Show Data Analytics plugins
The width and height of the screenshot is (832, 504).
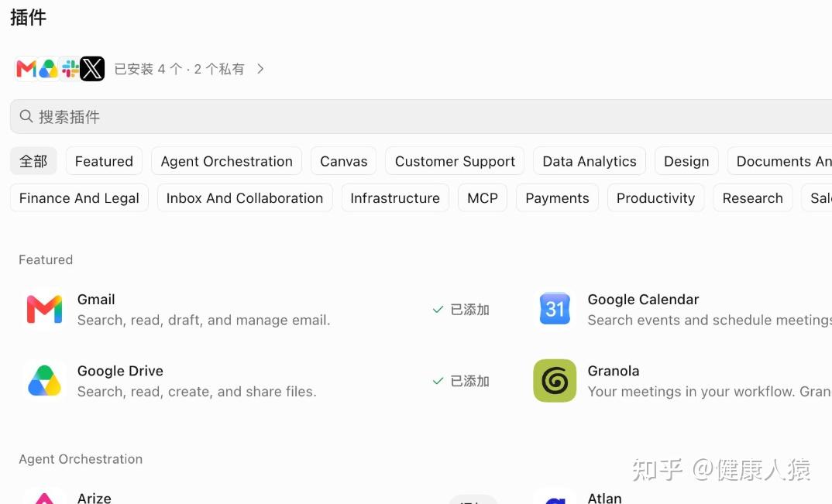(590, 161)
